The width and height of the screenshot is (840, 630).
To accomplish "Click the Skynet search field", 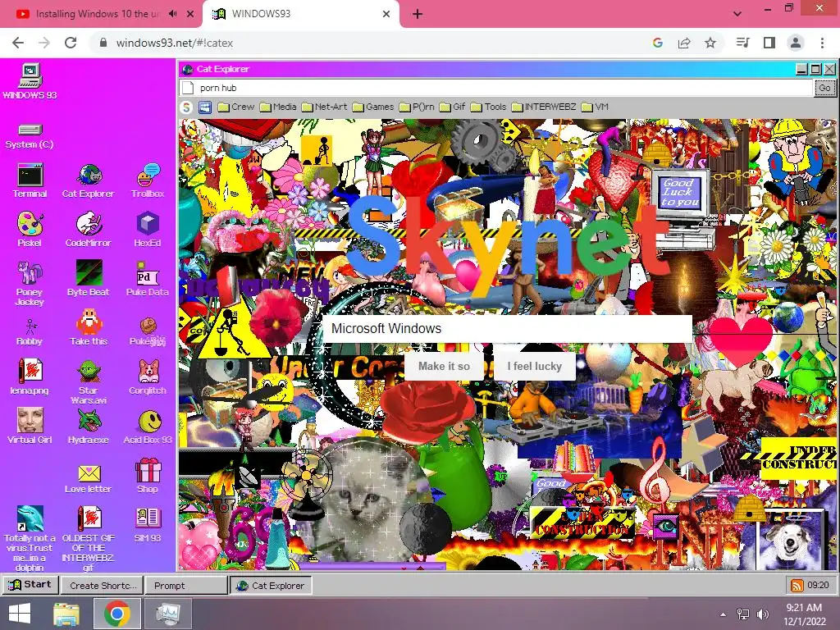I will click(x=507, y=328).
